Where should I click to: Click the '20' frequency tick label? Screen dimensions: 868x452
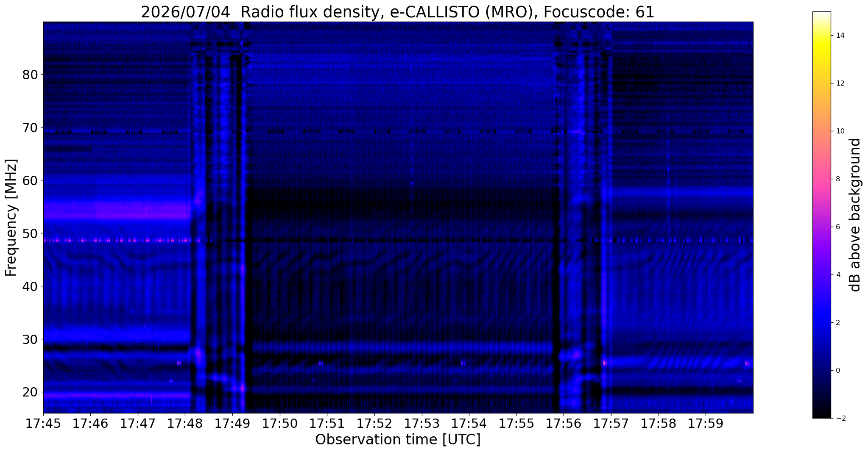pyautogui.click(x=30, y=393)
